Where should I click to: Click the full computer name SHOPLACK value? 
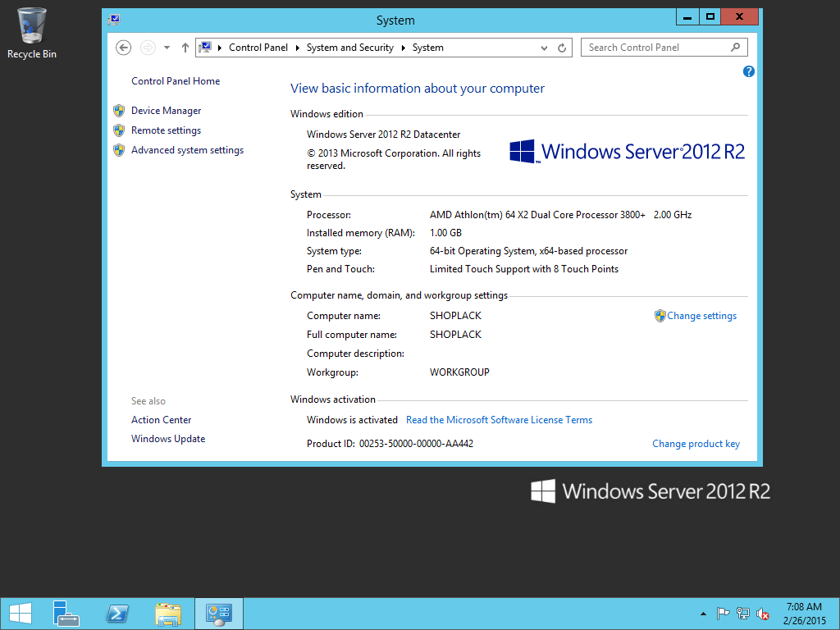coord(455,335)
